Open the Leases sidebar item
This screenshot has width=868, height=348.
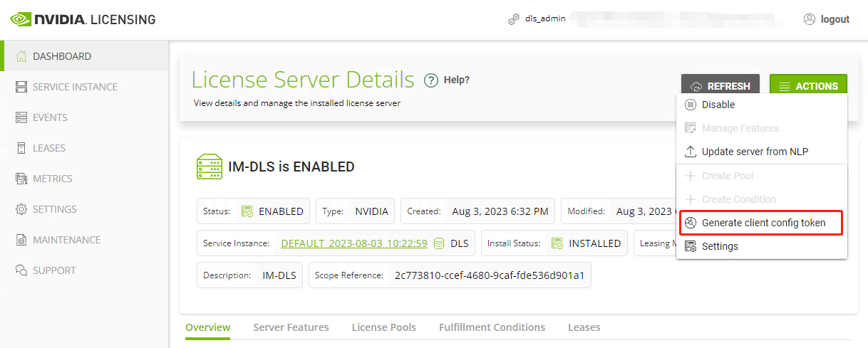tap(86, 148)
